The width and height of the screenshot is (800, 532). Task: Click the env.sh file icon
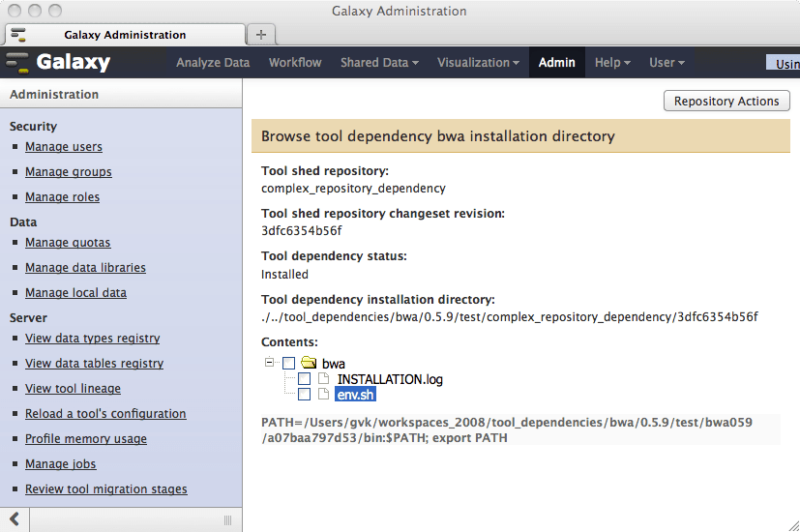pyautogui.click(x=324, y=395)
